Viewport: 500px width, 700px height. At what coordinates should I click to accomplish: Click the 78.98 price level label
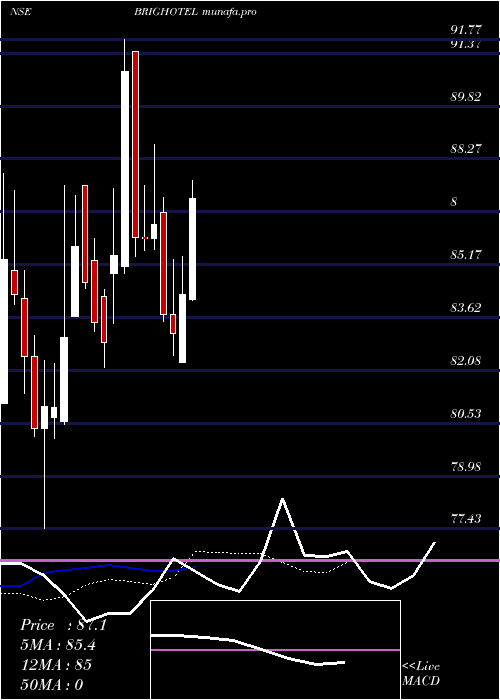466,467
